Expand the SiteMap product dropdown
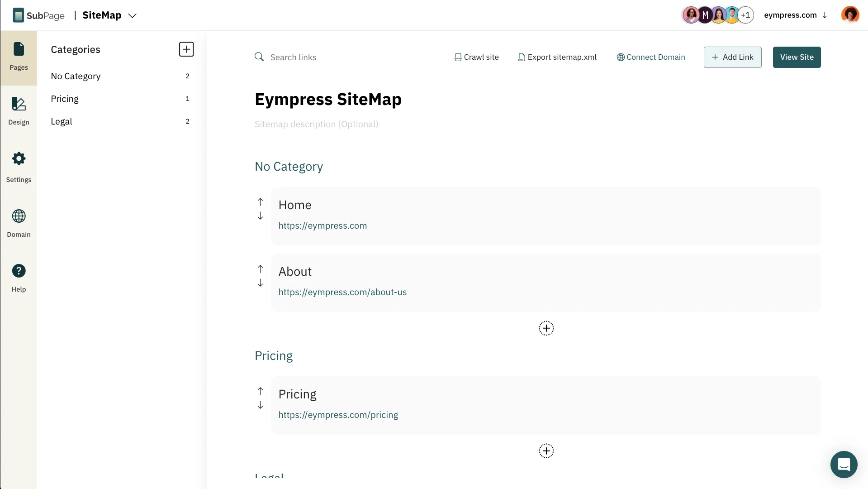Viewport: 868px width, 489px height. click(132, 16)
